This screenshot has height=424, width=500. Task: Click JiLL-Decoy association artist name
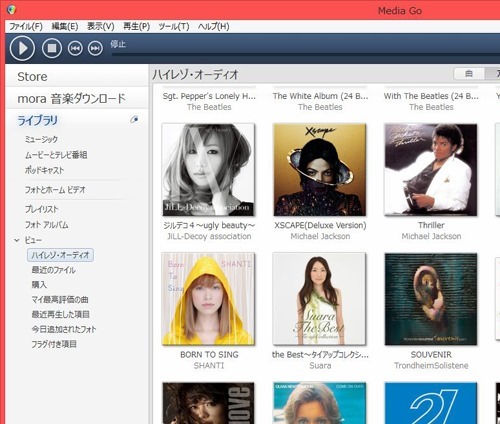209,236
